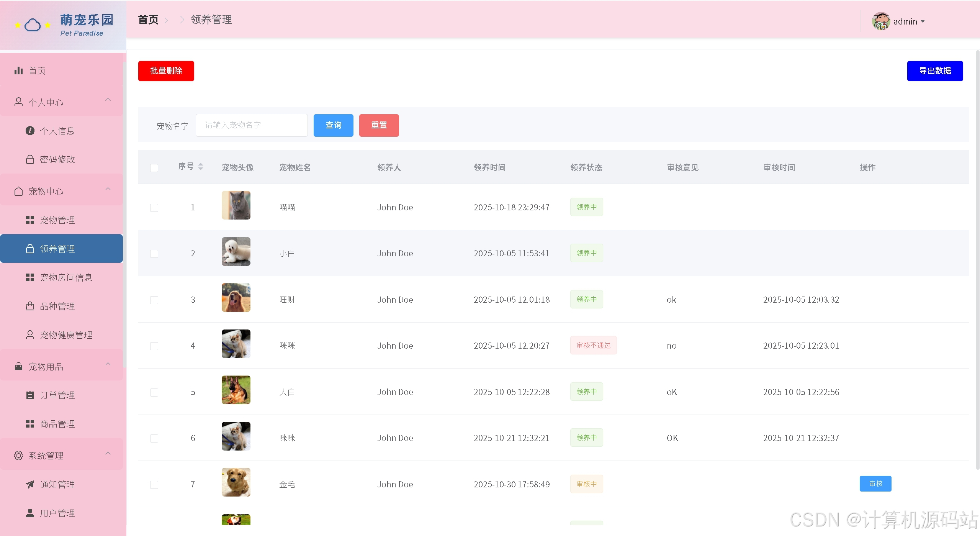The height and width of the screenshot is (536, 980).
Task: Collapse the 宠物中心 menu chevron
Action: pos(108,189)
